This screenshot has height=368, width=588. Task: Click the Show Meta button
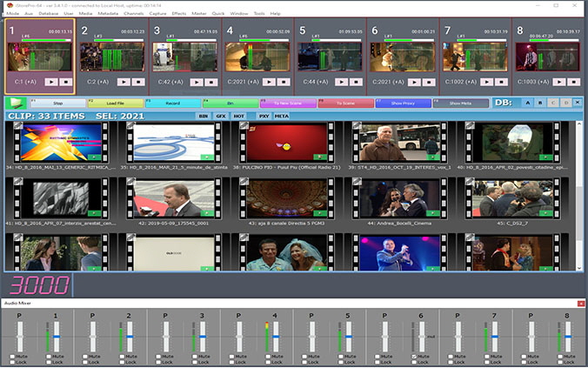tap(461, 104)
